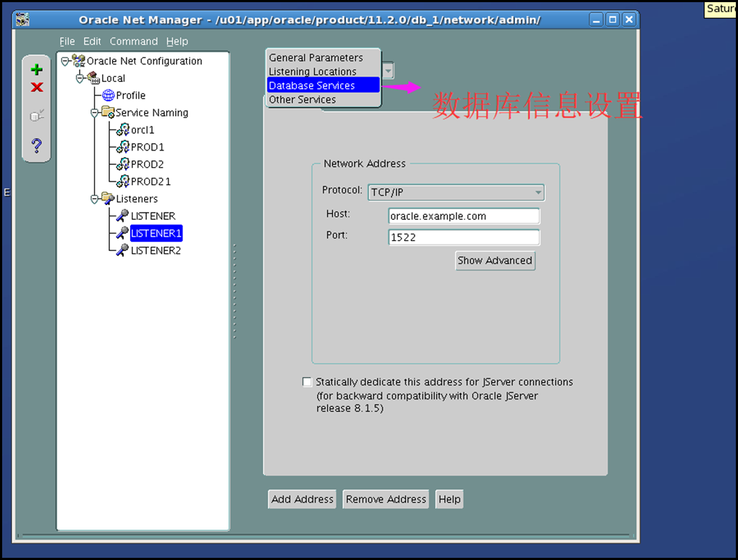The height and width of the screenshot is (560, 738).
Task: Minimize the Oracle Net Manager window
Action: 596,20
